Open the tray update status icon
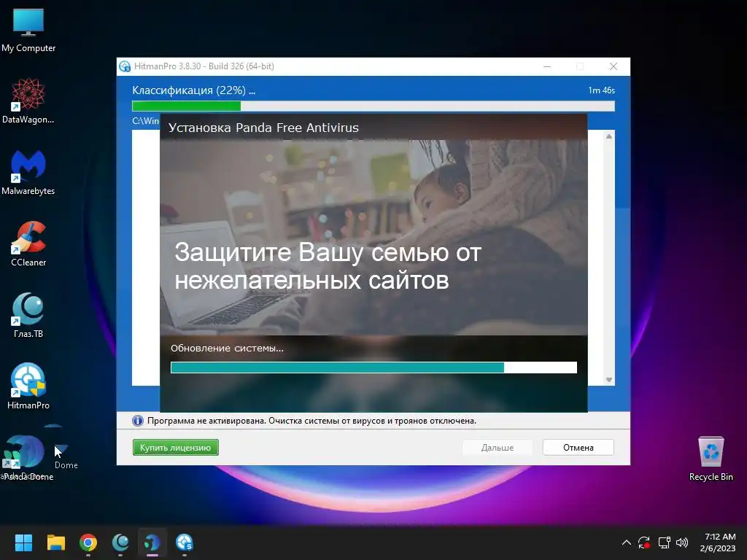This screenshot has width=747, height=560. pos(644,542)
